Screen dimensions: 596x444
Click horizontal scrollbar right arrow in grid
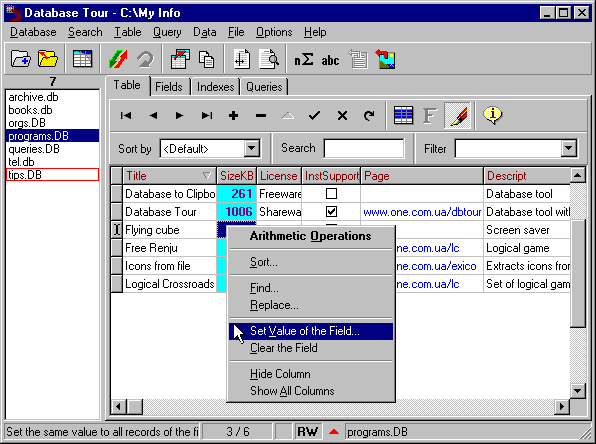click(x=562, y=407)
